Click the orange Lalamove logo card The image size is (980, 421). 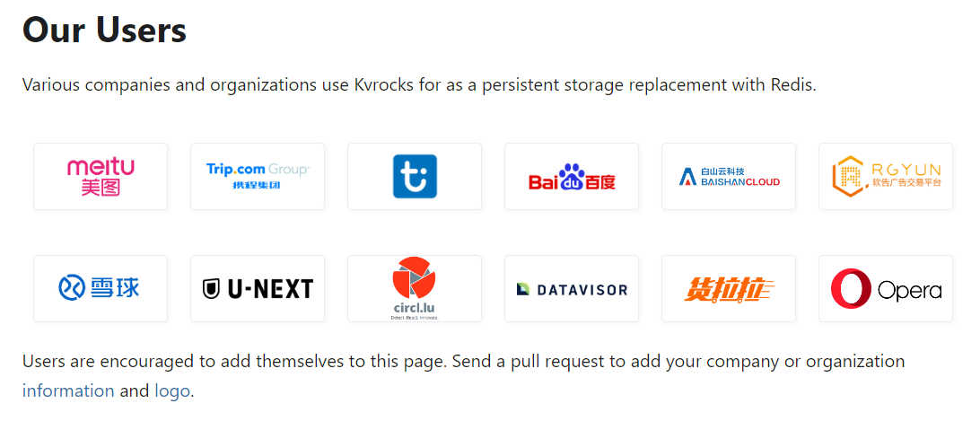click(729, 288)
